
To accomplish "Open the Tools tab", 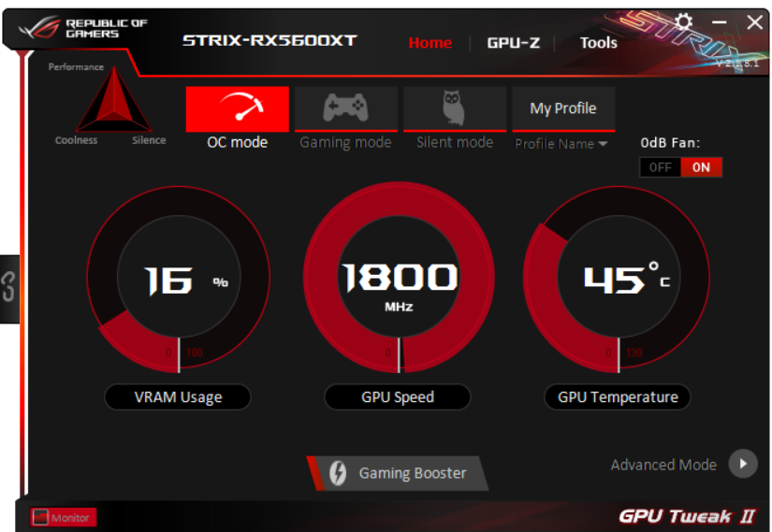I will (x=598, y=43).
